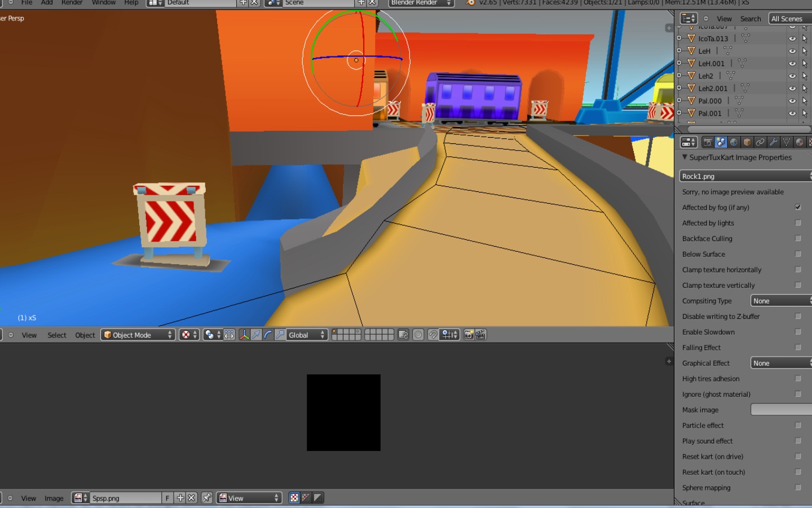The image size is (812, 508).
Task: Click the OpenGL render camera icon
Action: [x=469, y=335]
